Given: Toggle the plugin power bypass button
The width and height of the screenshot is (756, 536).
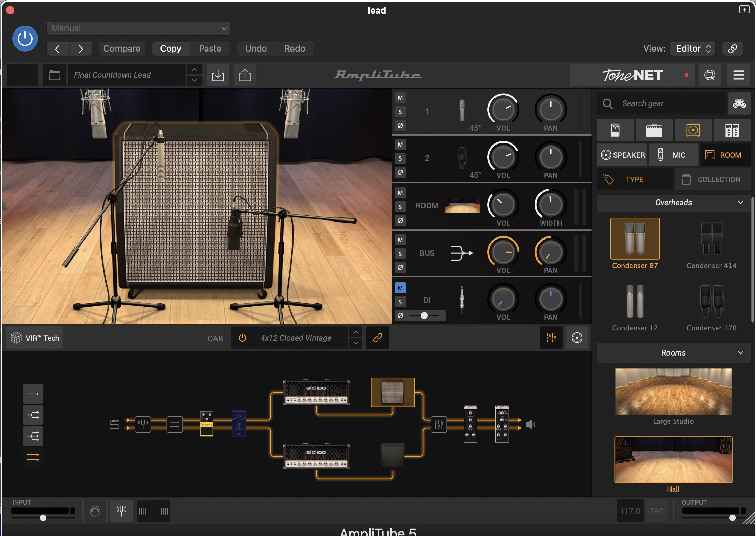Looking at the screenshot, I should [x=25, y=39].
